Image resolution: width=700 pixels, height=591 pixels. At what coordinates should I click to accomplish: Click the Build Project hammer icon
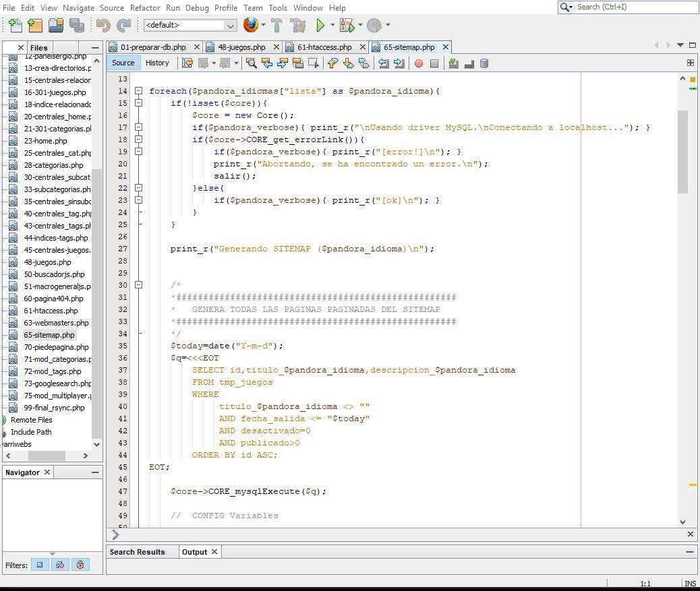(276, 26)
